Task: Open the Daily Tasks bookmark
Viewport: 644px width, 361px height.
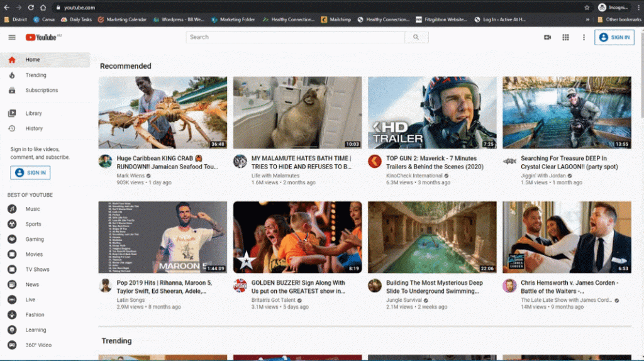Action: tap(76, 19)
